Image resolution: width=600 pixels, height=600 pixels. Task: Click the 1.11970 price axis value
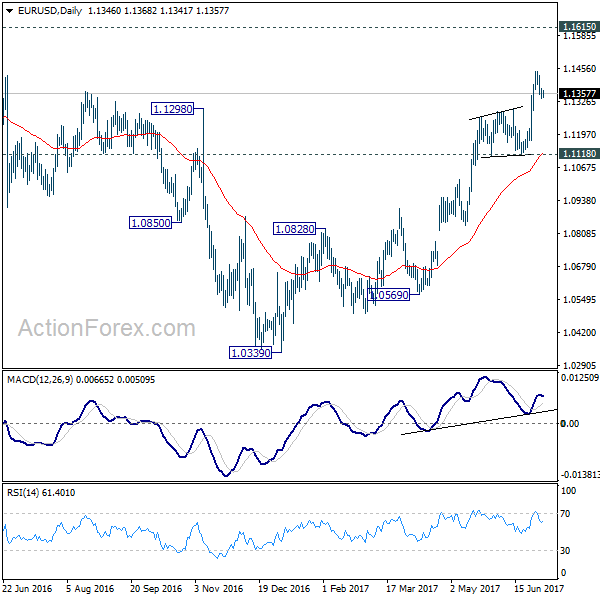(579, 135)
